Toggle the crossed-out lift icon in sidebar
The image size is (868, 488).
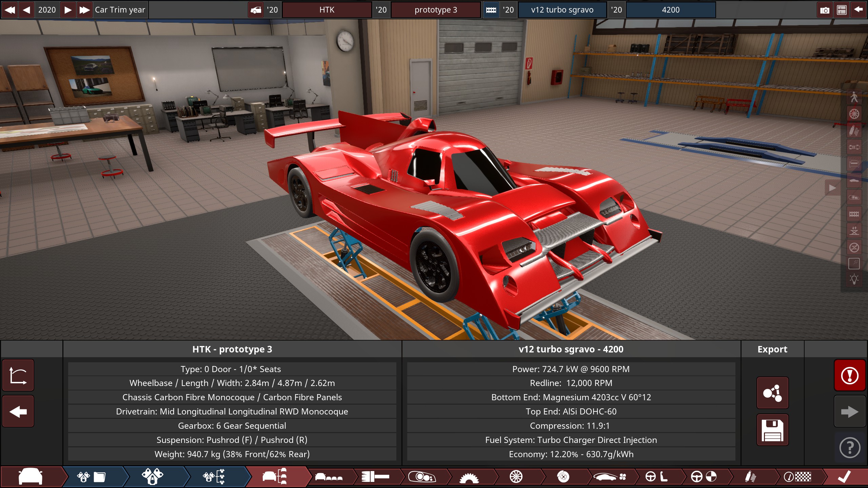(x=854, y=247)
